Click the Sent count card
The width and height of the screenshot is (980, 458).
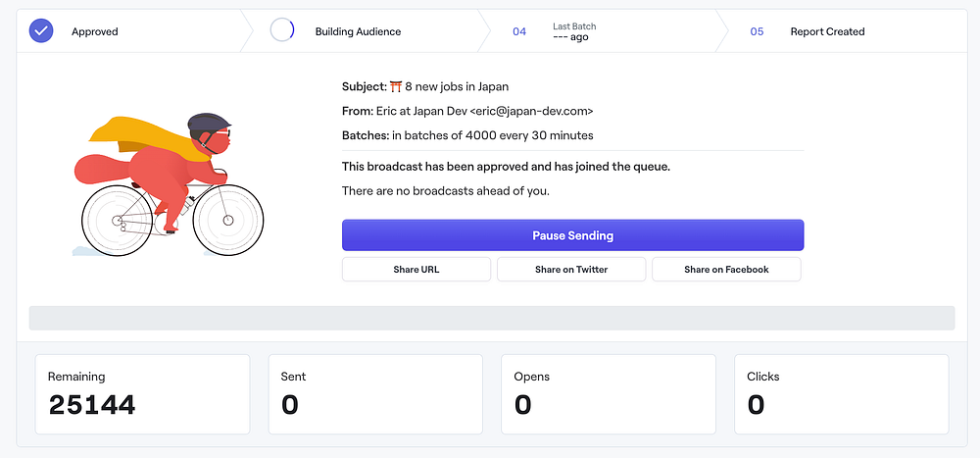pyautogui.click(x=375, y=394)
